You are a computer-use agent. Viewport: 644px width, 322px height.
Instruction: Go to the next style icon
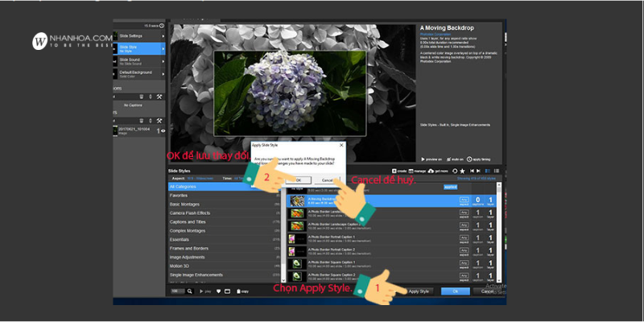479,171
